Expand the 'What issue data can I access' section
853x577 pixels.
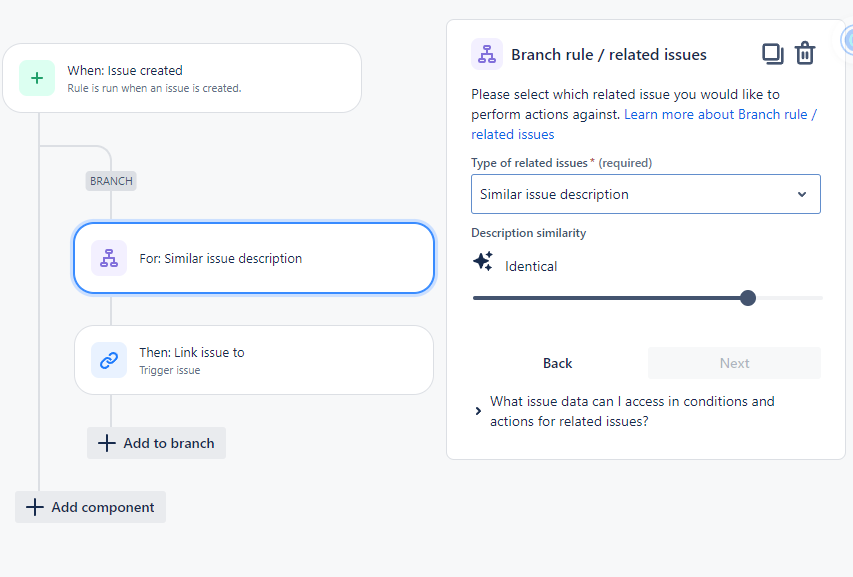click(x=479, y=411)
